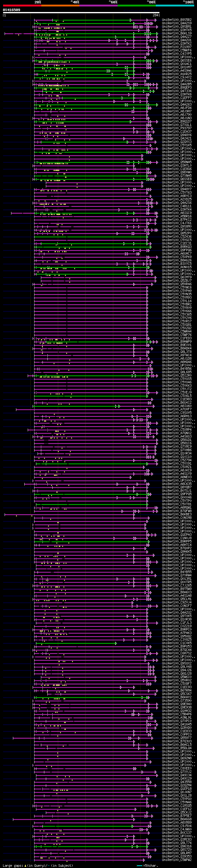Select the UniRef100_A4S6G3 label
197x868 pixels.
[x=176, y=437]
